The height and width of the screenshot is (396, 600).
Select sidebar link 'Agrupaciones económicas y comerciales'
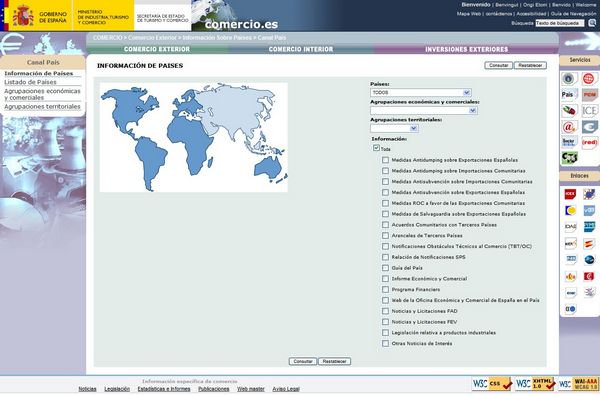(x=42, y=95)
